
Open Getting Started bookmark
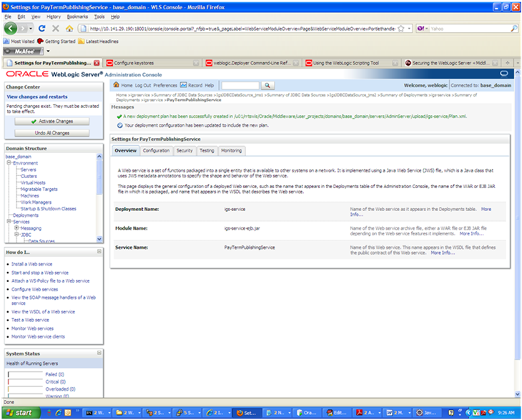(x=56, y=41)
